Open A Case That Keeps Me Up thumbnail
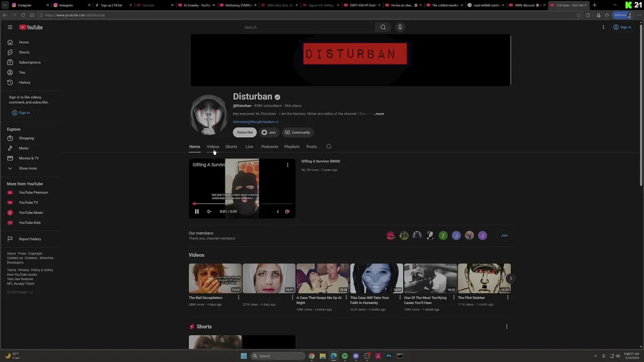 click(x=323, y=278)
